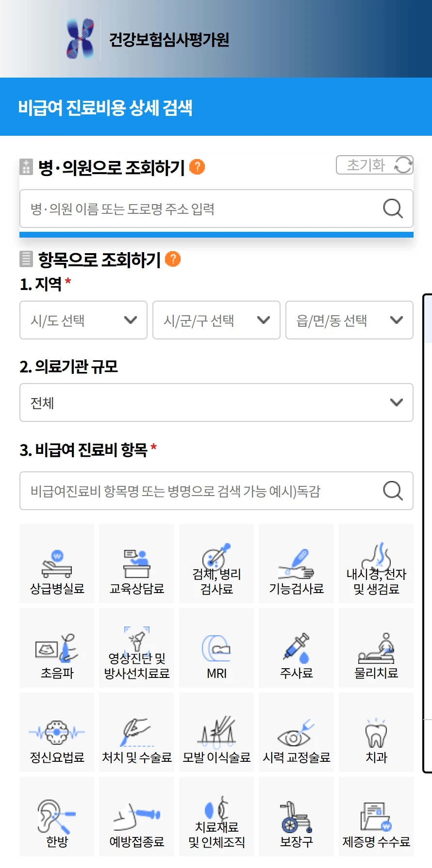Click the 건강보험심사평가원 title text
This screenshot has width=432, height=868.
169,39
